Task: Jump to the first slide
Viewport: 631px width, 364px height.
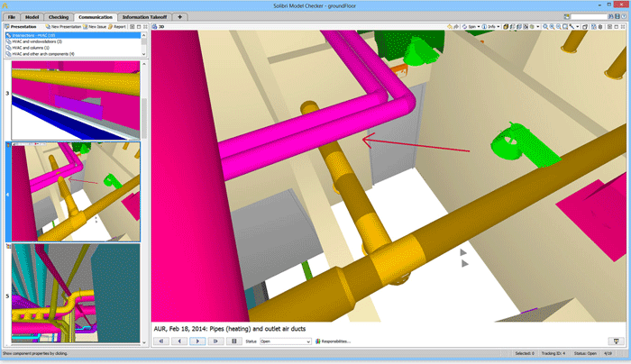Action: (x=161, y=341)
